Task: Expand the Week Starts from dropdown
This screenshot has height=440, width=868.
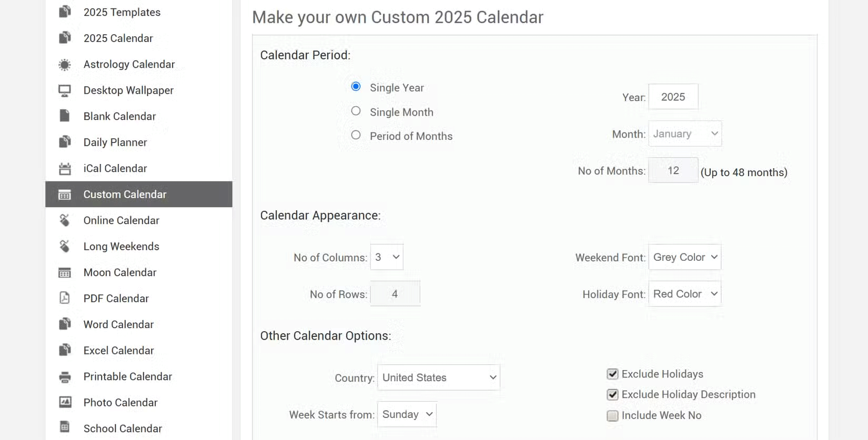Action: coord(407,414)
